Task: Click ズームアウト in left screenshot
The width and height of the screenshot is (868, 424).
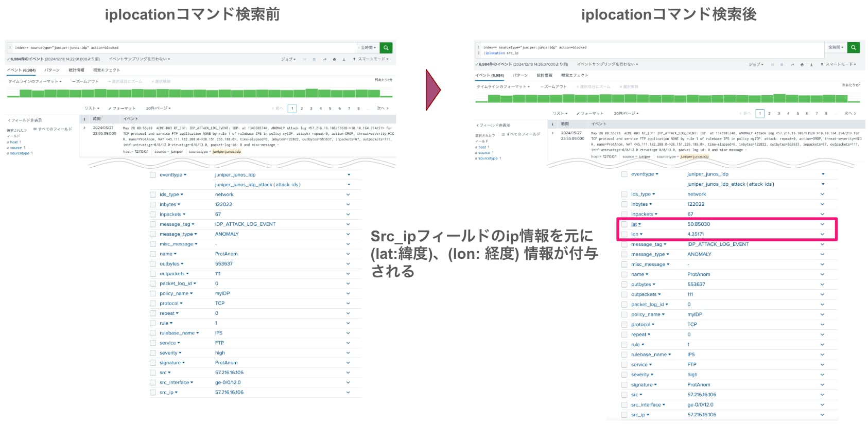Action: point(85,81)
